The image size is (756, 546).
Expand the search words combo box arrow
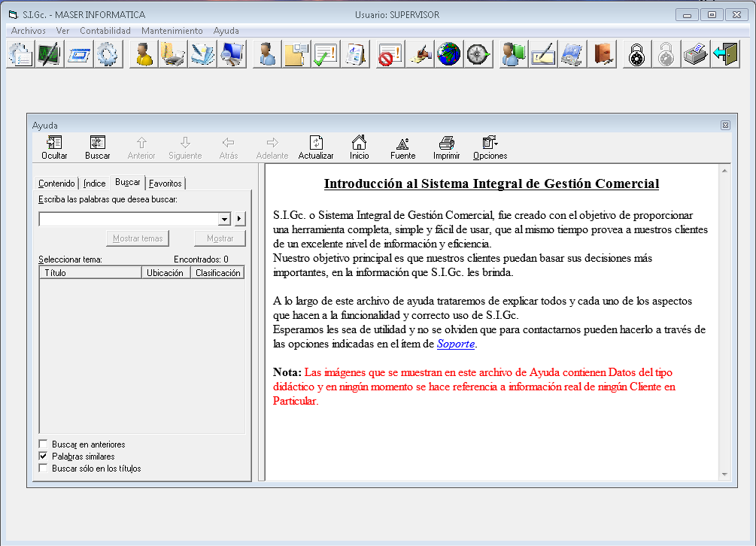(224, 220)
